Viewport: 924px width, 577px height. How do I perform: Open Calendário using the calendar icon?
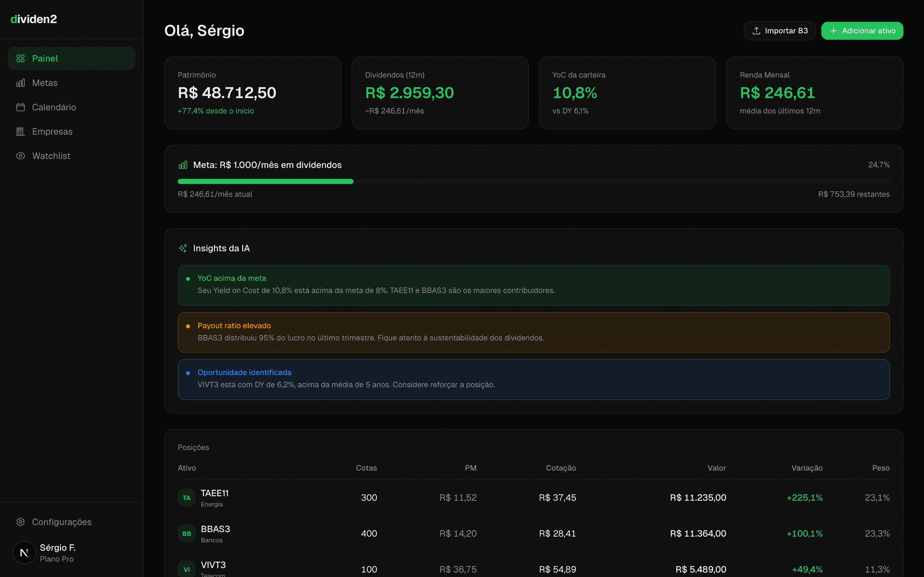[20, 107]
